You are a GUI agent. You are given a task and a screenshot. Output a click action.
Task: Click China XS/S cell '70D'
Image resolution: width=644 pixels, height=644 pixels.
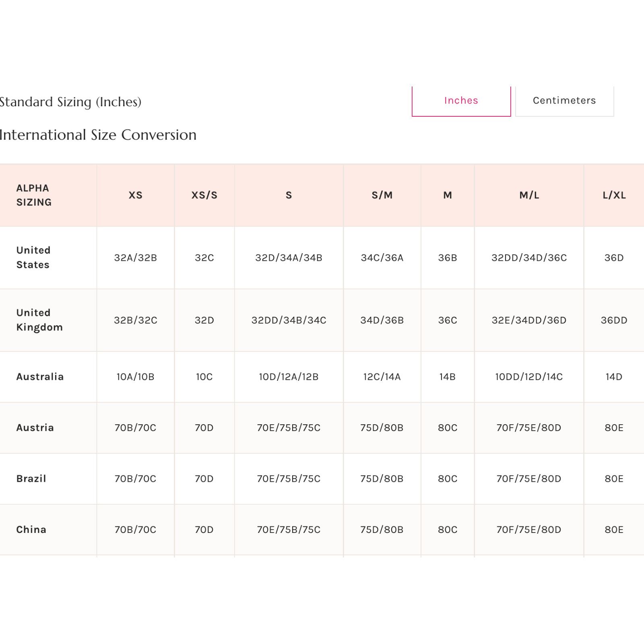(x=204, y=530)
